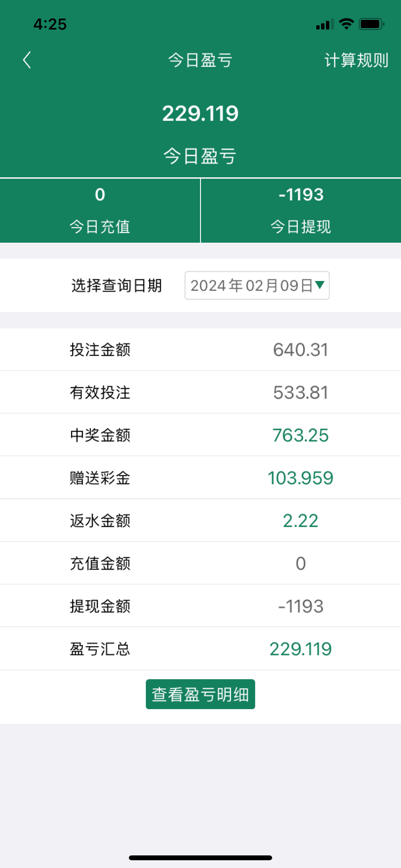Click the green dropdown triangle arrow

click(320, 285)
